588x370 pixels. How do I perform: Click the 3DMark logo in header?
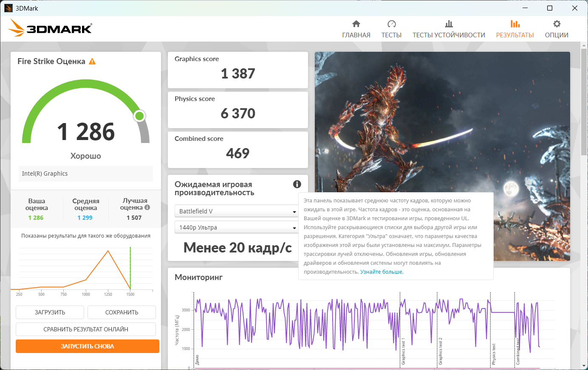click(x=50, y=28)
